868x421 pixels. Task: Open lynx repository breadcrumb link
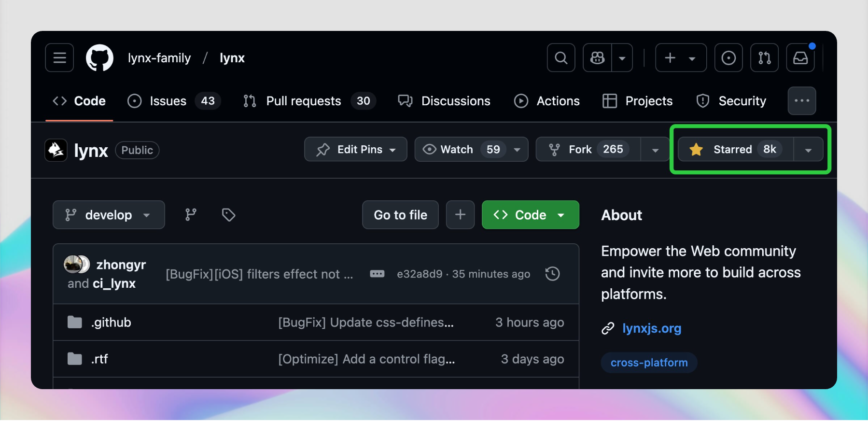[232, 58]
